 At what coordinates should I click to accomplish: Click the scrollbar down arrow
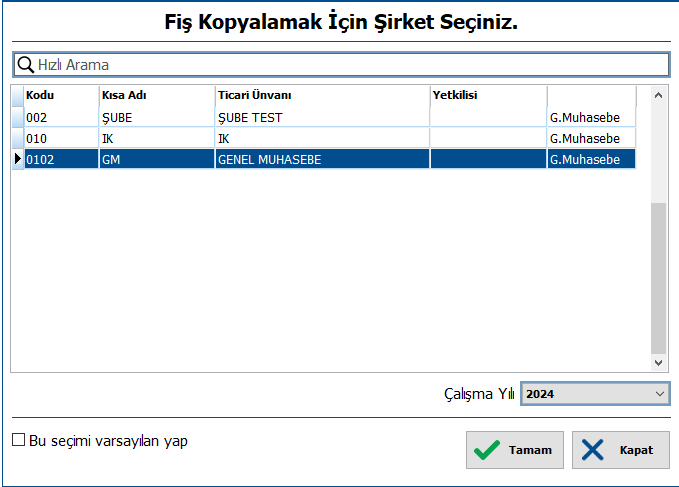[658, 363]
